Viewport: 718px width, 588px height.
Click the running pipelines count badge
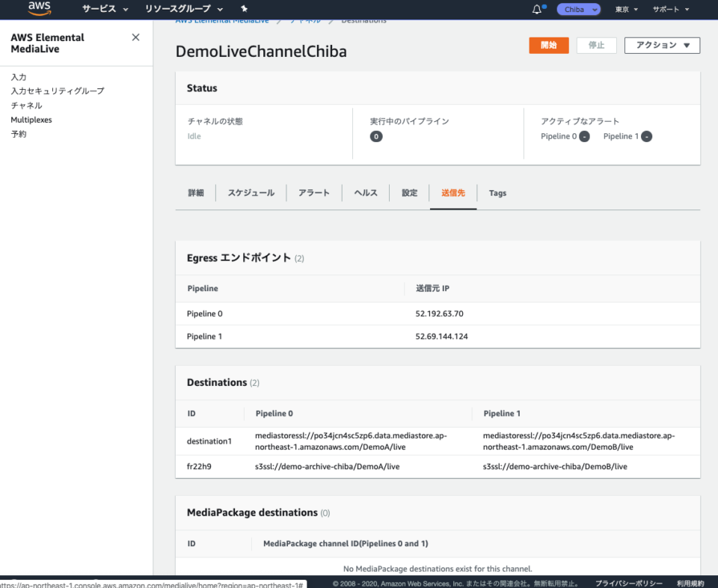[376, 136]
